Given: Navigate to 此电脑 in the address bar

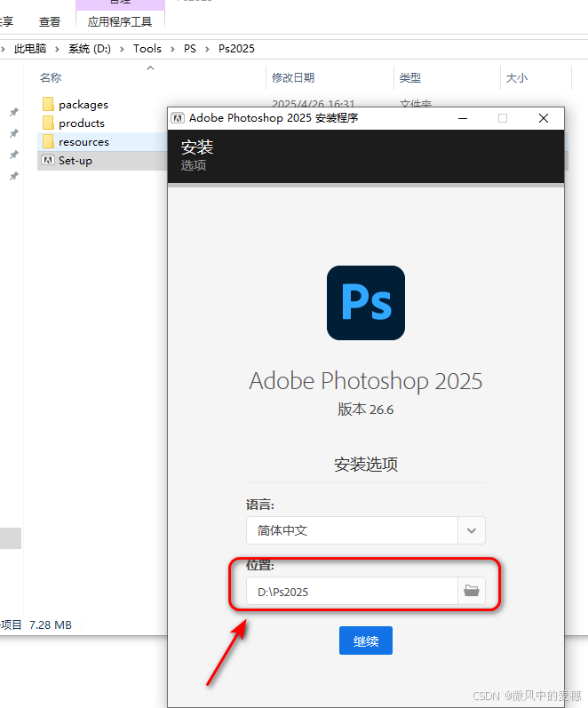Looking at the screenshot, I should [x=30, y=48].
